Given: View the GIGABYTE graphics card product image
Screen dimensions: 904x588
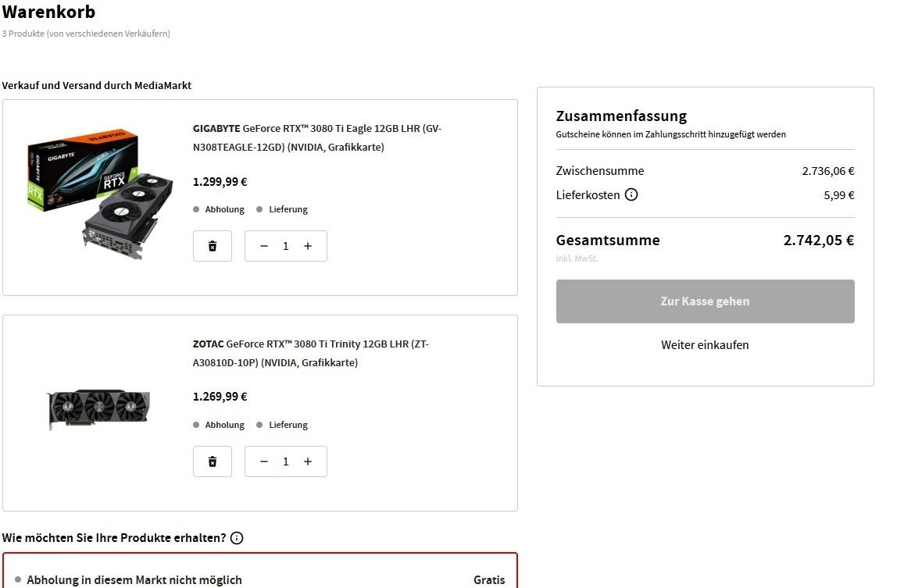Looking at the screenshot, I should point(100,194).
